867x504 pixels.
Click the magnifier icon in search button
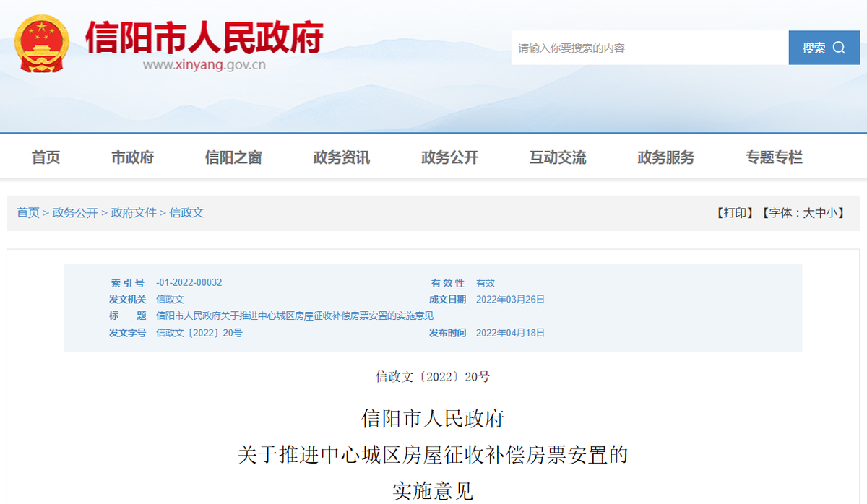(x=839, y=48)
